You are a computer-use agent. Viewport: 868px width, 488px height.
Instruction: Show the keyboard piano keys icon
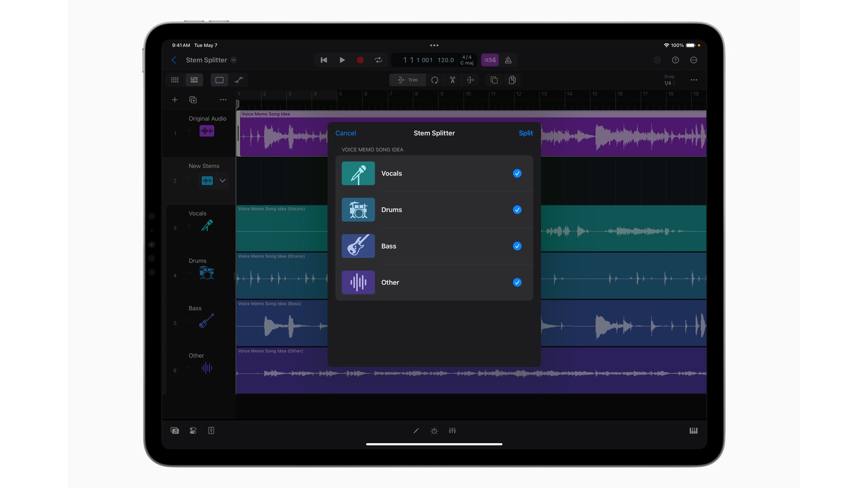click(693, 431)
